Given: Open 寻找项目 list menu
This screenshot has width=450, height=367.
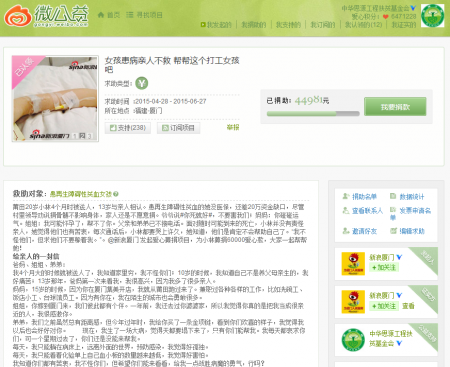Looking at the screenshot, I should coord(144,15).
